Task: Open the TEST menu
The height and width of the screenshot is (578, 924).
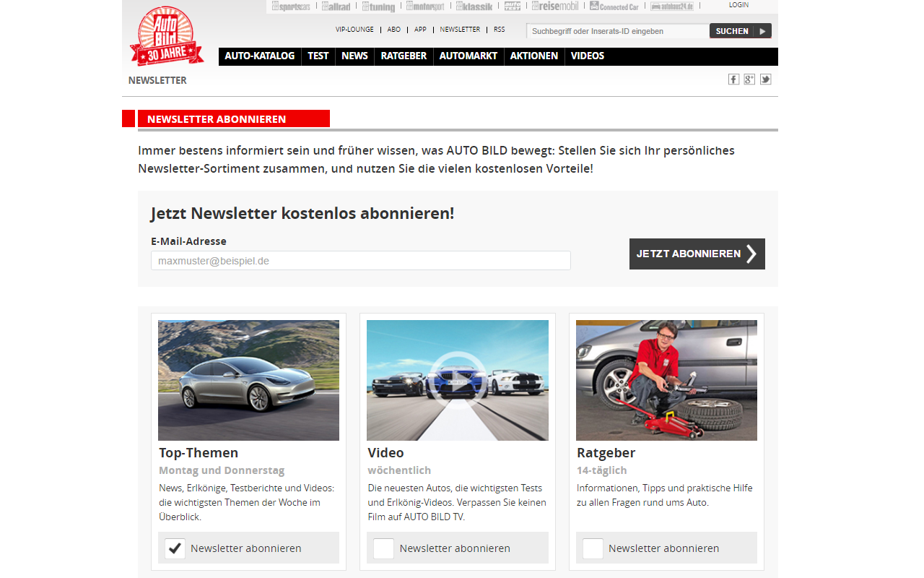Action: 318,56
